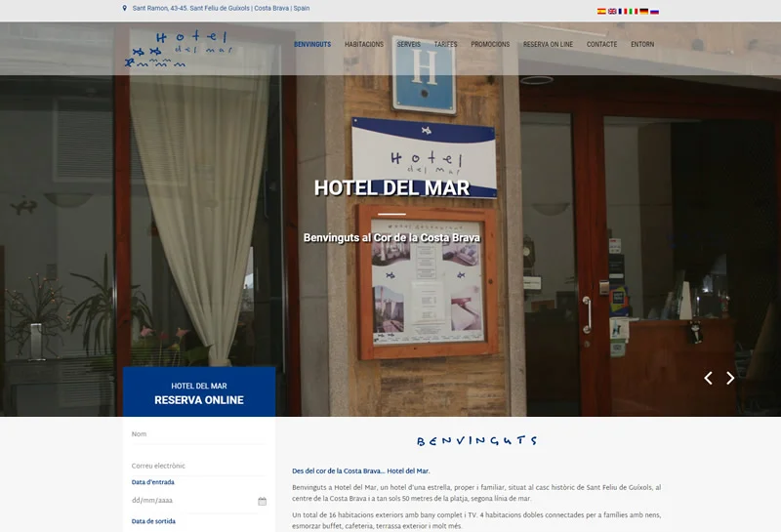781x532 pixels.
Task: Open the Serveis menu item
Action: click(x=408, y=44)
